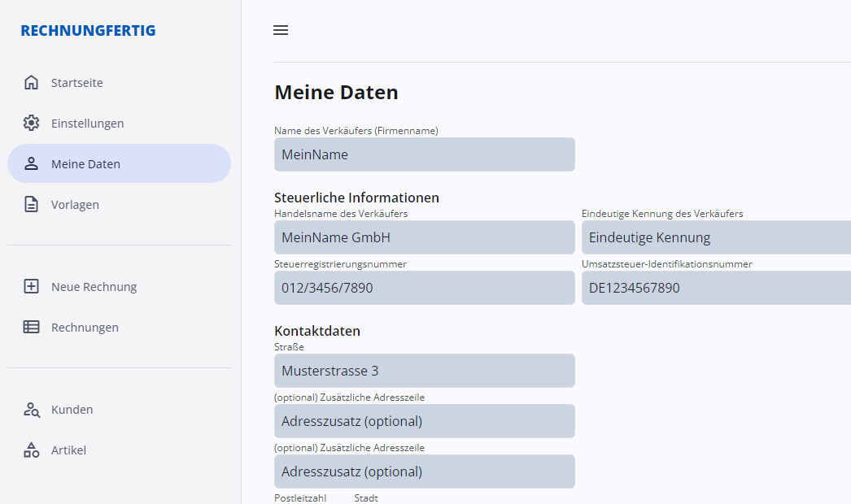Click the Meine Daten person icon
Screen dimensions: 851x504
(31, 163)
